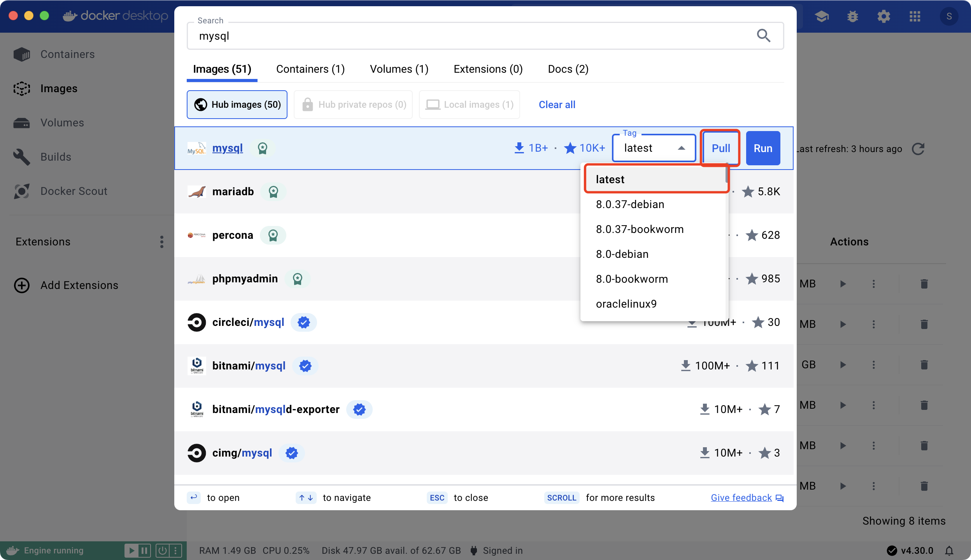Click the notifications bell icon
The width and height of the screenshot is (971, 560).
950,551
